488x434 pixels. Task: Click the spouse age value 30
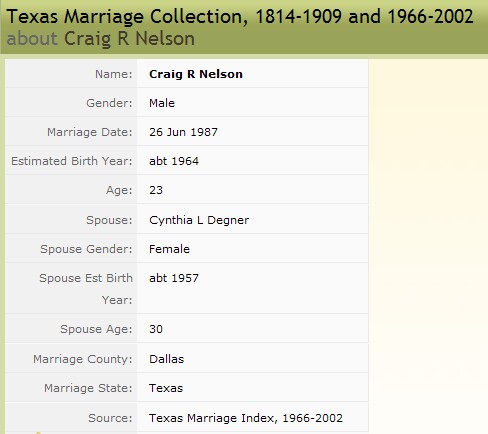(156, 329)
